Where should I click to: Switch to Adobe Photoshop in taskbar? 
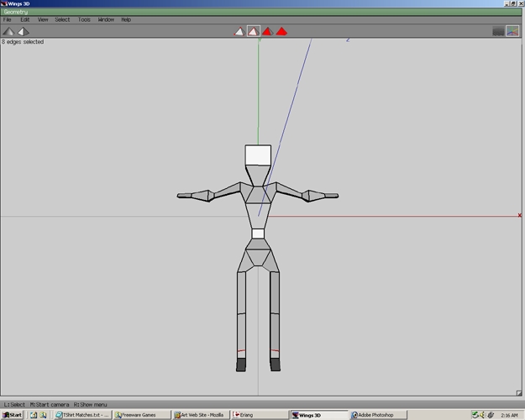[378, 415]
